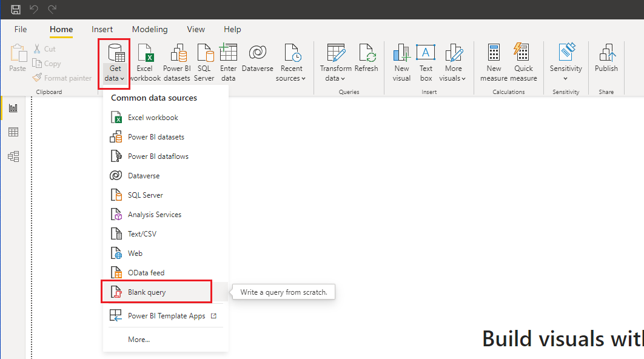Open the Get data dropdown
The width and height of the screenshot is (644, 359).
114,63
